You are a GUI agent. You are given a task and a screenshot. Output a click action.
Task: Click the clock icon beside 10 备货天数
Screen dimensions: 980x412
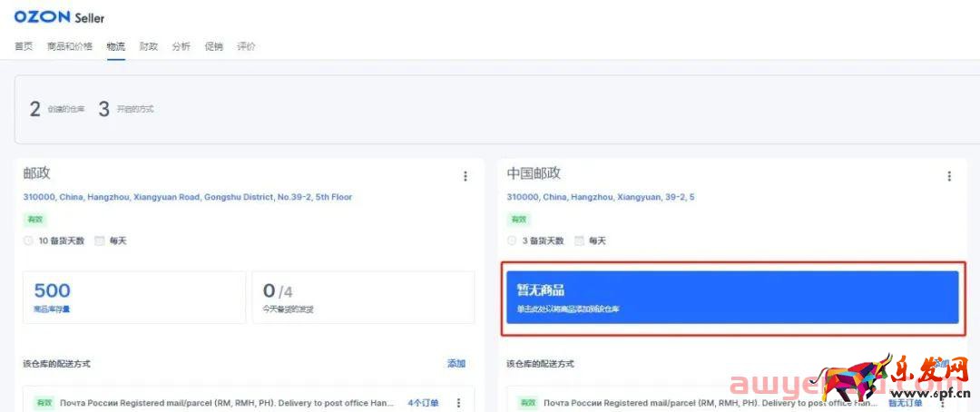tap(28, 240)
